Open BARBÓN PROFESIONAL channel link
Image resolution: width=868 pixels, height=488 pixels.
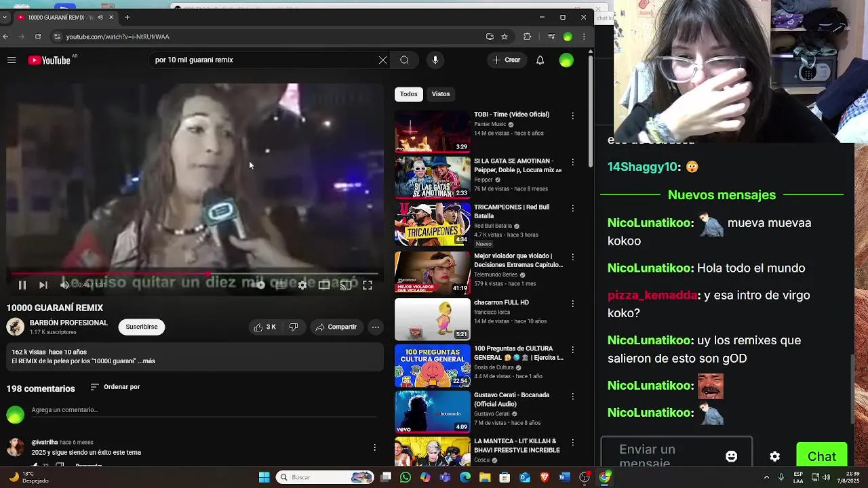68,323
